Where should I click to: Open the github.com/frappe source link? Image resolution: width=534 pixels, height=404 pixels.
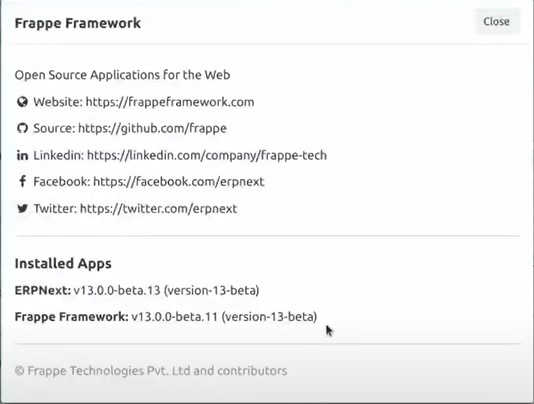pyautogui.click(x=152, y=128)
